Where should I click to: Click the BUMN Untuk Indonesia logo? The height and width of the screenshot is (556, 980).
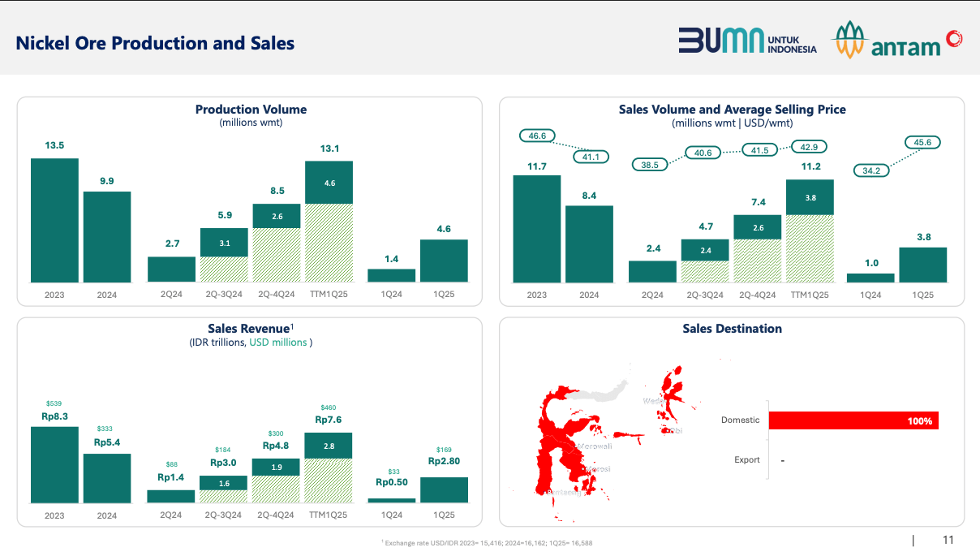(747, 41)
